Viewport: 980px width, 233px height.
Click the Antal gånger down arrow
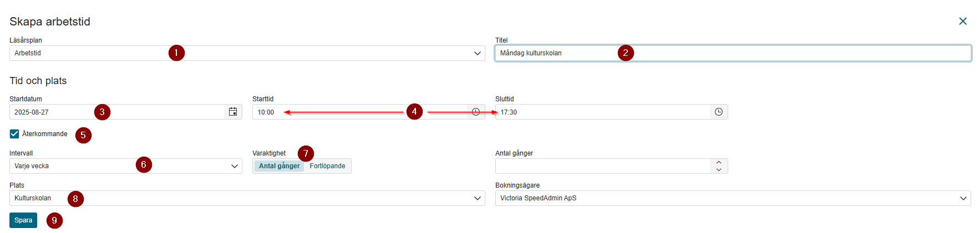click(x=719, y=169)
